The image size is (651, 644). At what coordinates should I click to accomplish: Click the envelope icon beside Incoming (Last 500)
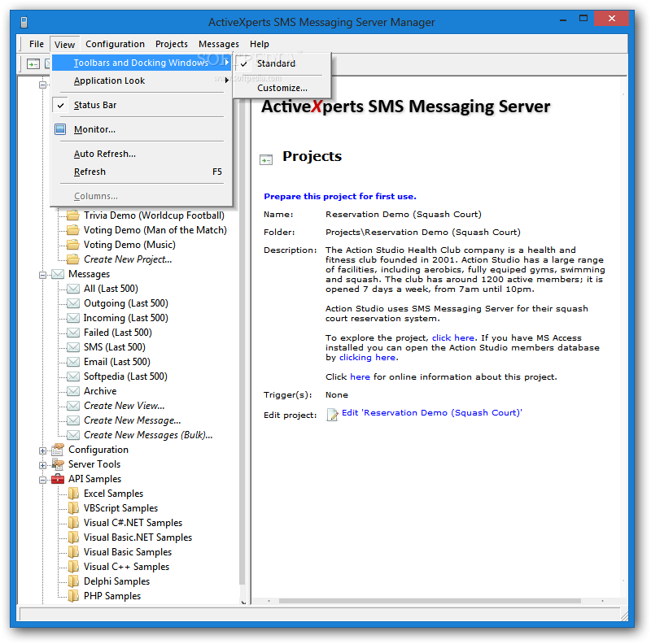pyautogui.click(x=73, y=318)
